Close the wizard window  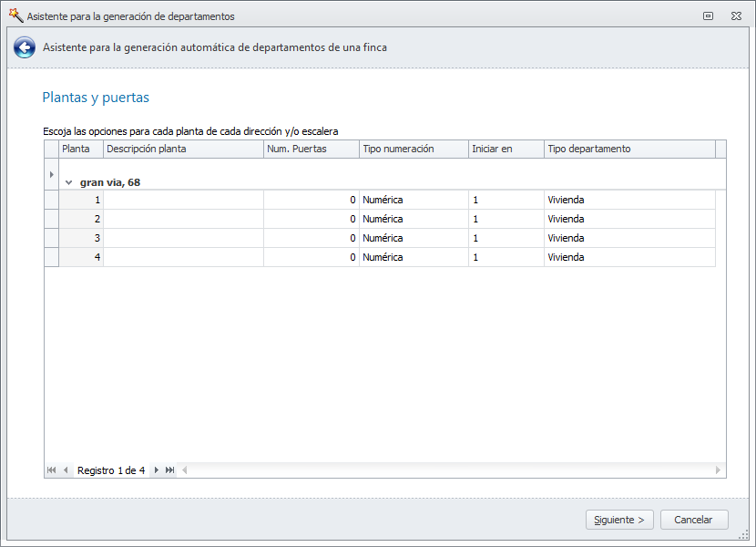click(x=736, y=15)
